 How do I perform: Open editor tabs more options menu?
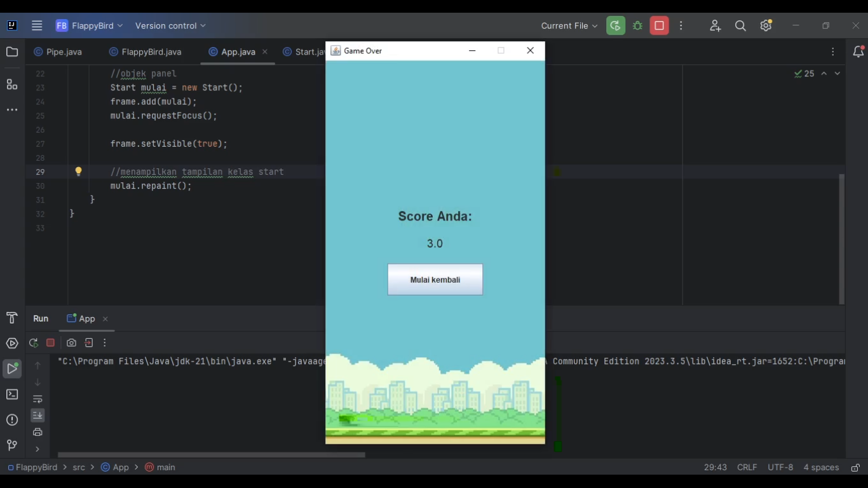(x=833, y=52)
